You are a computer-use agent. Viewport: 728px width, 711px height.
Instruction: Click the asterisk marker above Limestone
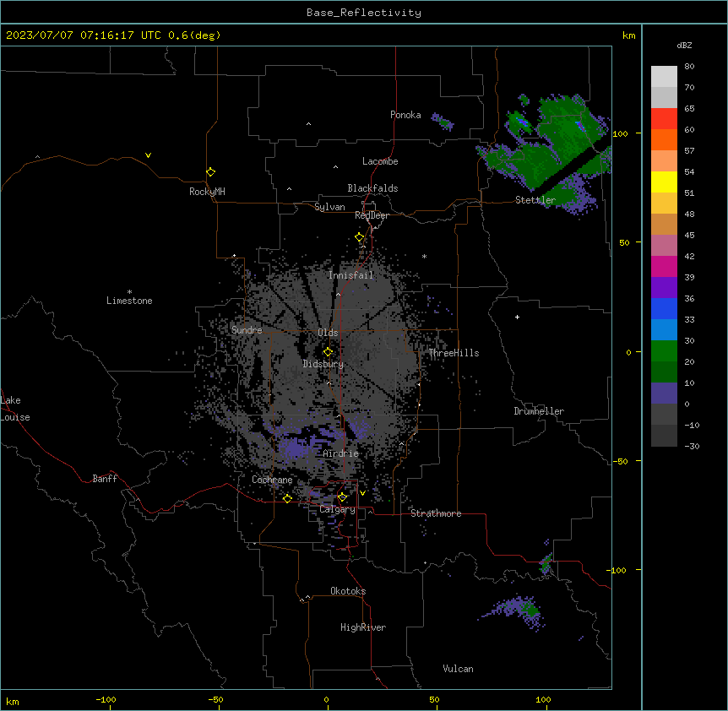[129, 292]
